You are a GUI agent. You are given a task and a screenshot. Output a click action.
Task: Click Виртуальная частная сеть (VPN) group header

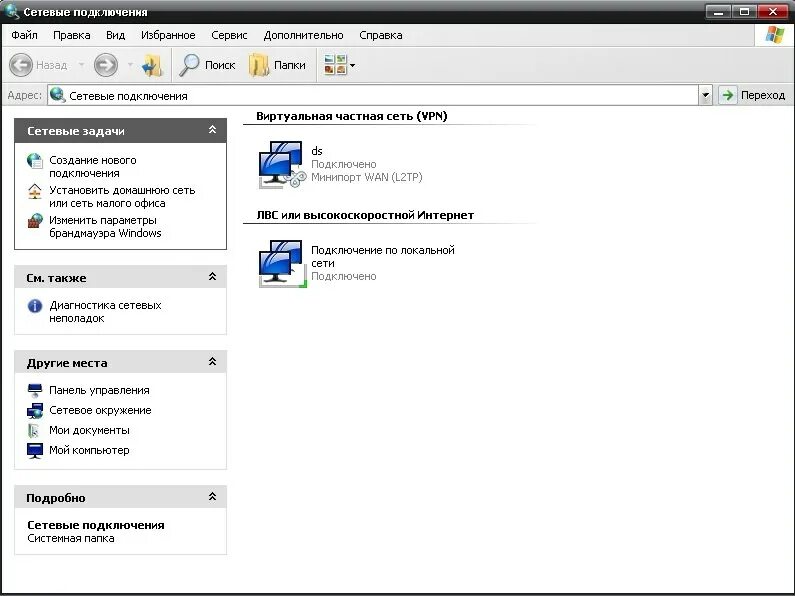[352, 116]
